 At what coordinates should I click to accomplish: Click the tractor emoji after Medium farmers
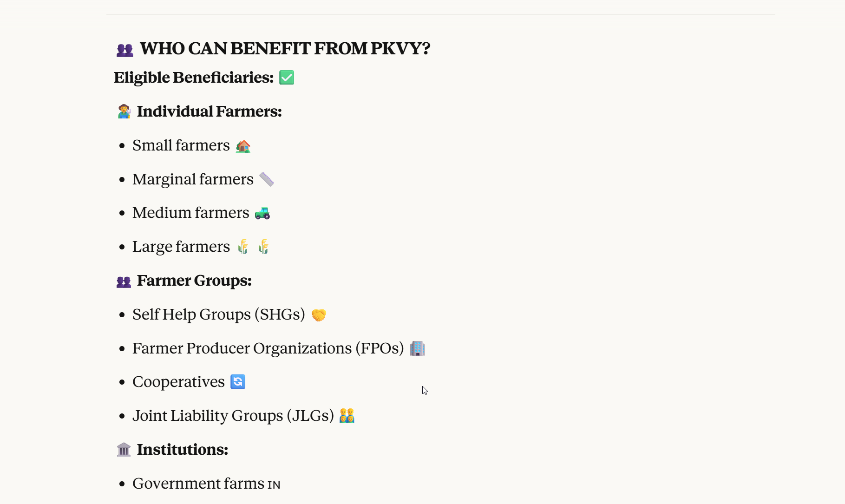[x=262, y=213]
